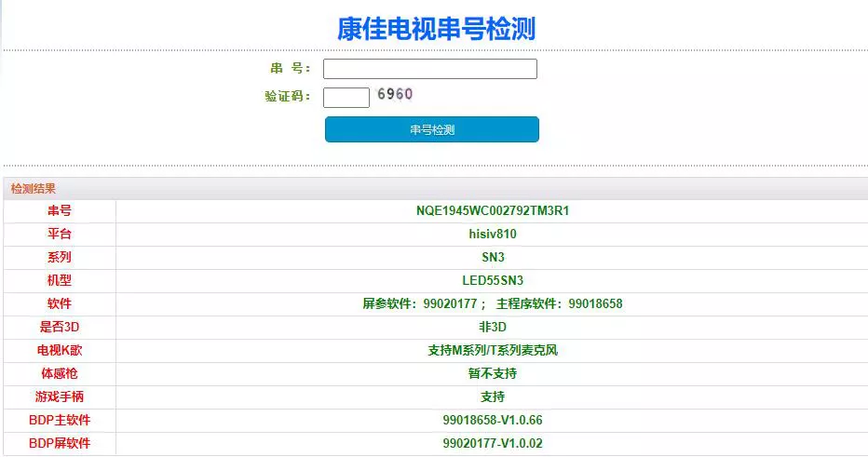Viewport: 868px width, 457px height.
Task: Select the 非3D result value
Action: 492,328
